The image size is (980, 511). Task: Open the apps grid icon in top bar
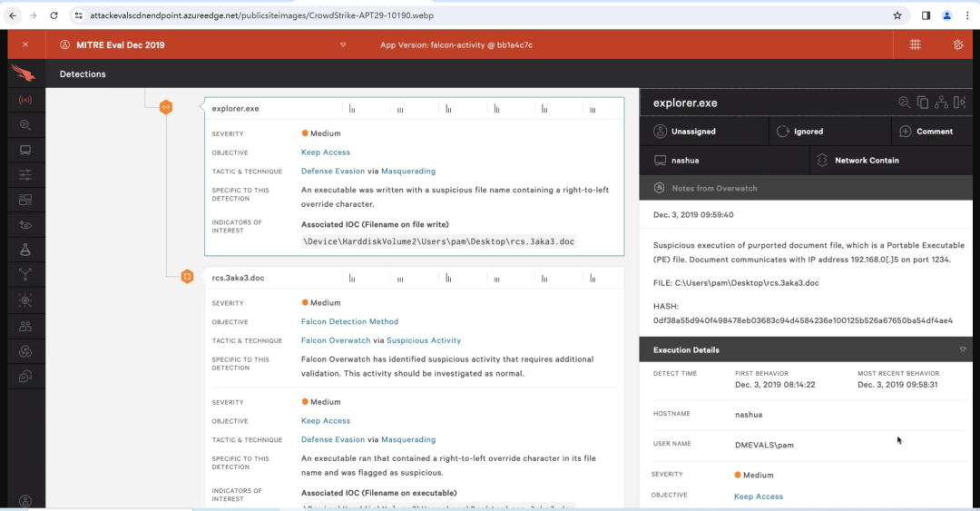(915, 44)
